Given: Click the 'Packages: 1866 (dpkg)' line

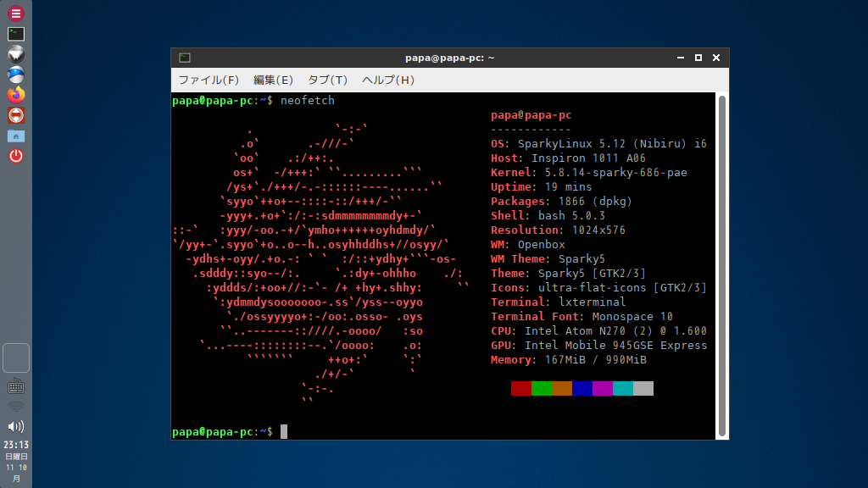Looking at the screenshot, I should click(561, 202).
